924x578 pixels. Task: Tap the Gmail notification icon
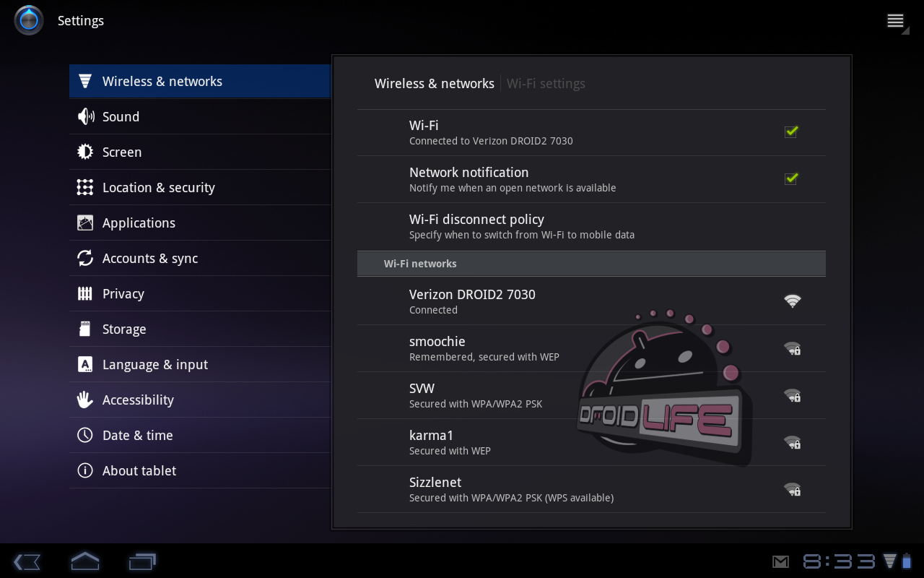point(780,561)
